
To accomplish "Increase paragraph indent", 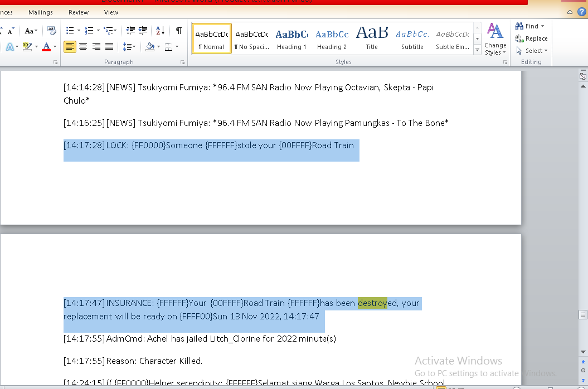I will click(143, 31).
